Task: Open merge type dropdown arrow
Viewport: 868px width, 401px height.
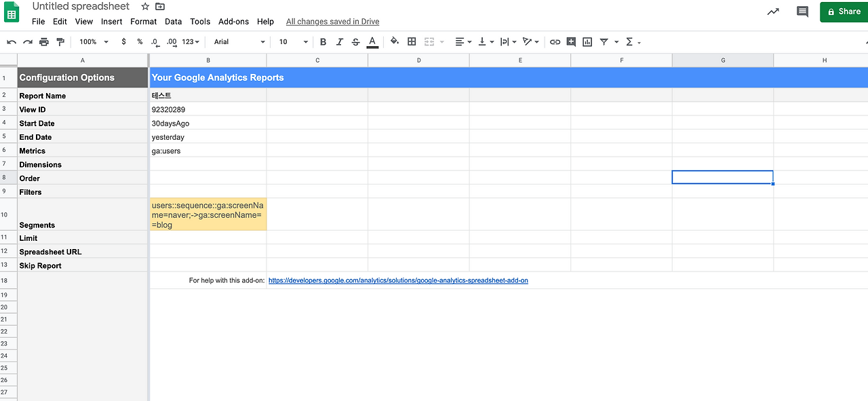Action: [x=442, y=42]
